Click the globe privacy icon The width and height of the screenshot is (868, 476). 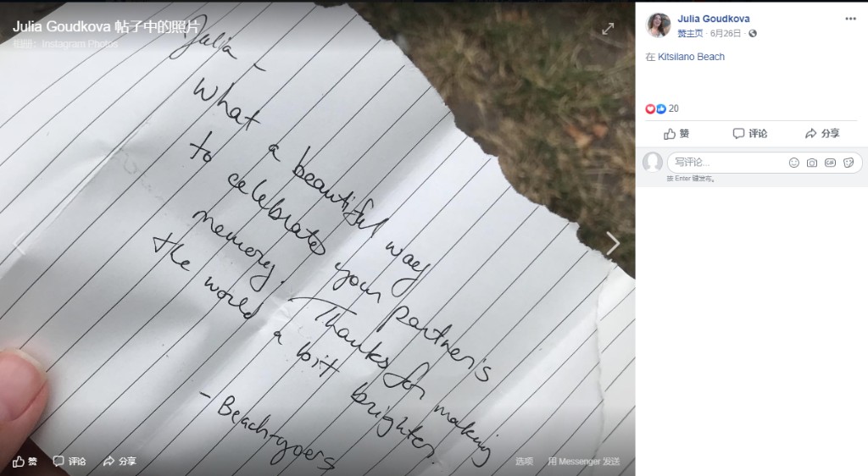point(753,34)
